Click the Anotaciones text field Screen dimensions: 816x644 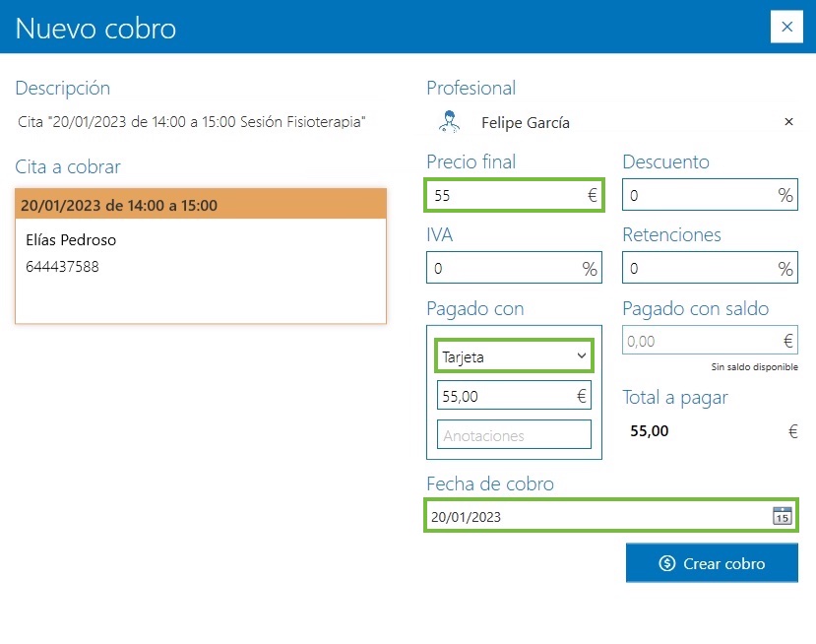[513, 433]
